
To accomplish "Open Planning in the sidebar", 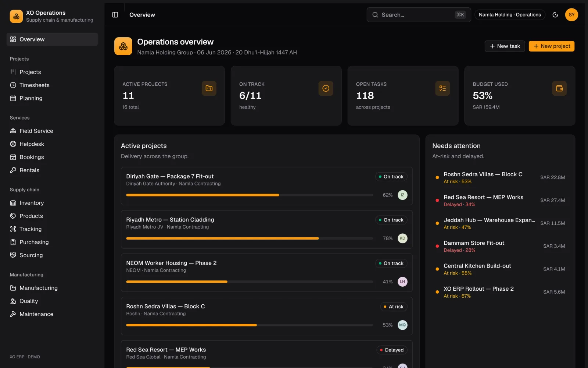I will [52, 98].
